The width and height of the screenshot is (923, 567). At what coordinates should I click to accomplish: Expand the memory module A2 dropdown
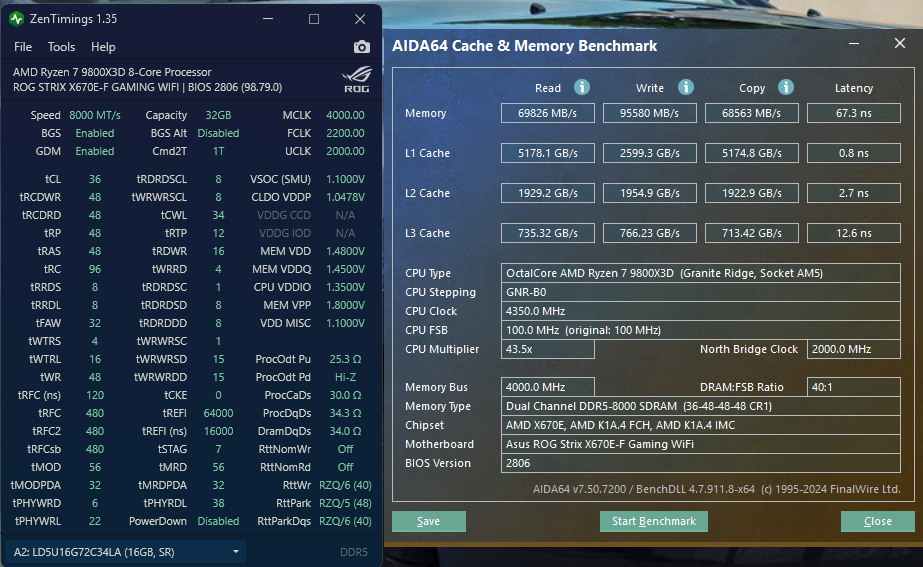coord(236,551)
